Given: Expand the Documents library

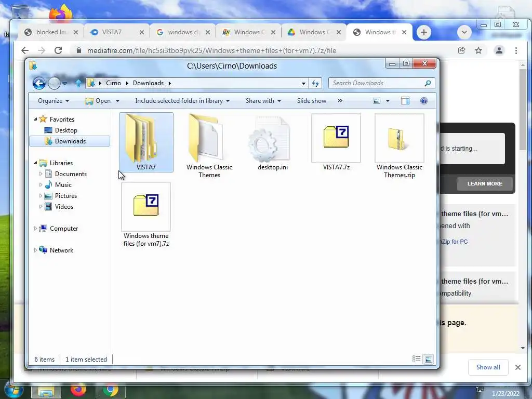Looking at the screenshot, I should [41, 174].
